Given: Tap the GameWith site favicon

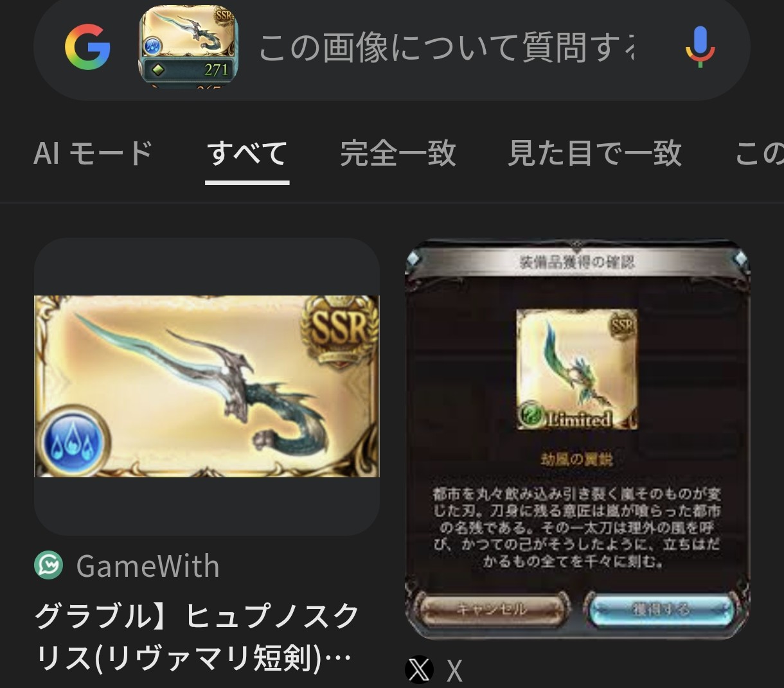Looking at the screenshot, I should pyautogui.click(x=49, y=566).
